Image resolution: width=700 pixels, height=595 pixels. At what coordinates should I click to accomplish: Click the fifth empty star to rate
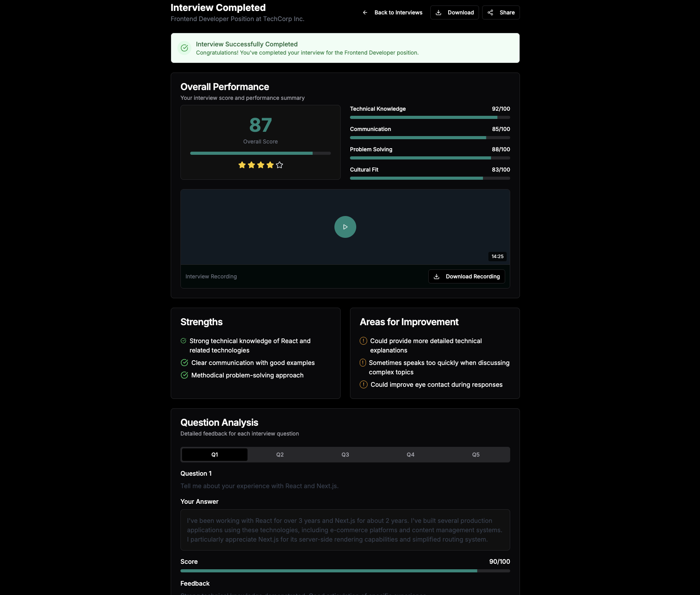279,165
